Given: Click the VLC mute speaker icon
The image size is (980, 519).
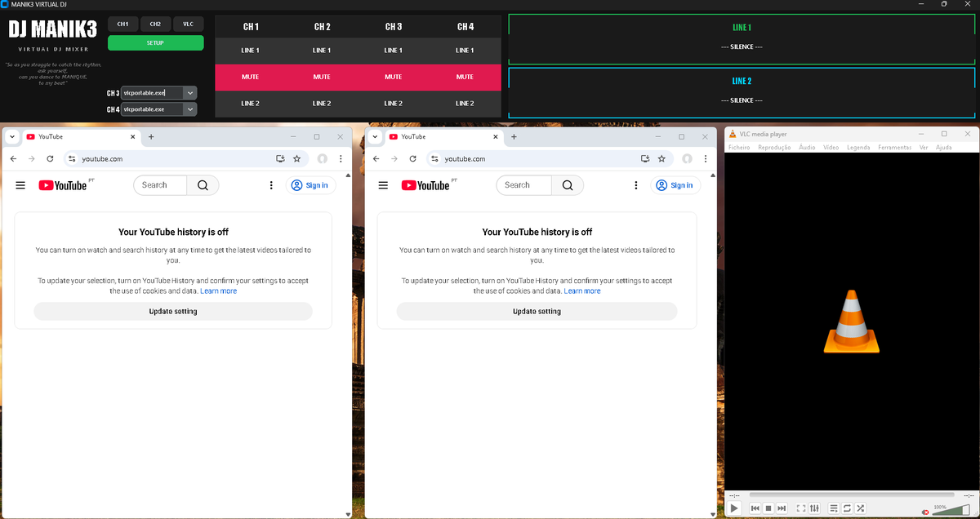Looking at the screenshot, I should 925,512.
